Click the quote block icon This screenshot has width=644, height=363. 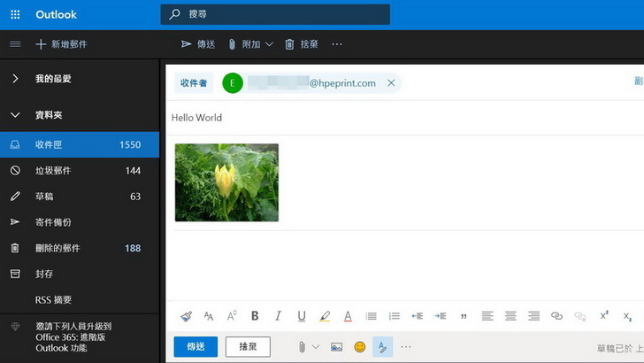(464, 316)
